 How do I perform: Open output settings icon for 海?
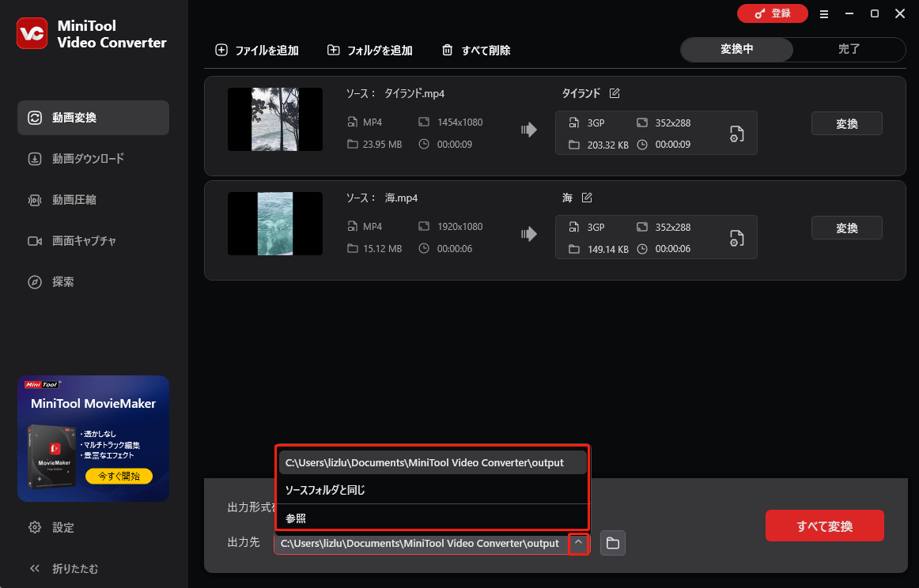[x=737, y=239]
